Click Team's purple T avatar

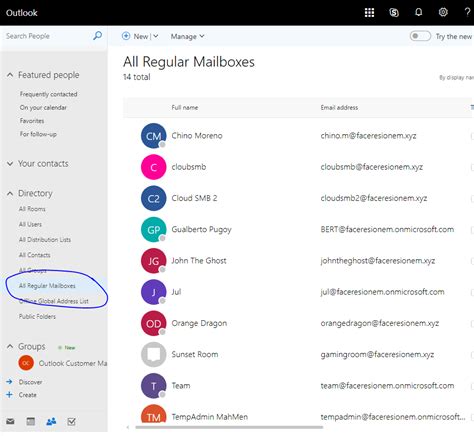pyautogui.click(x=153, y=386)
